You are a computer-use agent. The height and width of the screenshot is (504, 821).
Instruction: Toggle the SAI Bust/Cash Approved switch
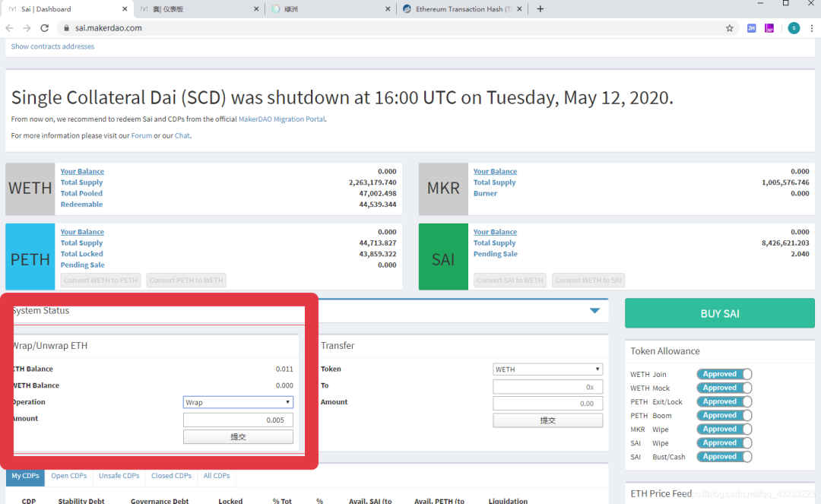pos(724,457)
